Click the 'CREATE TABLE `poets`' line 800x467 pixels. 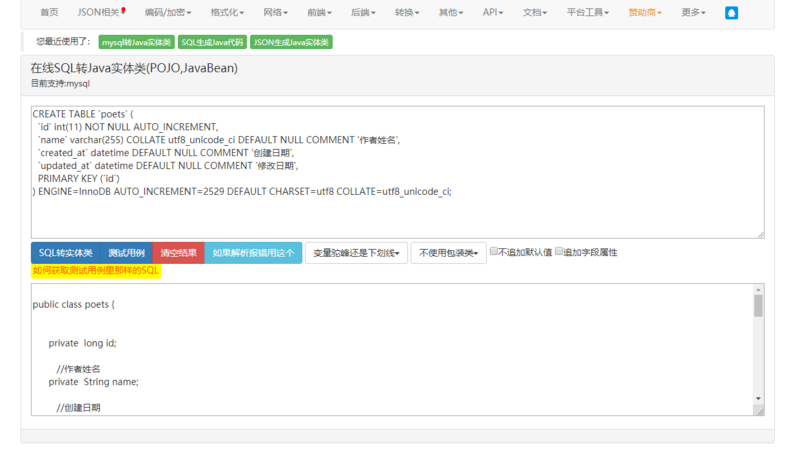[x=83, y=114]
